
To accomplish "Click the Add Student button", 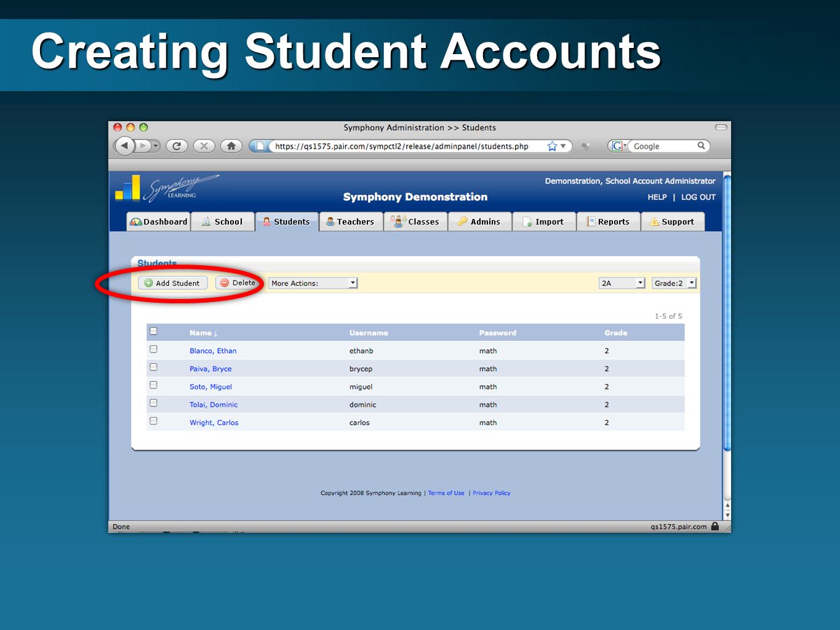I will (173, 283).
